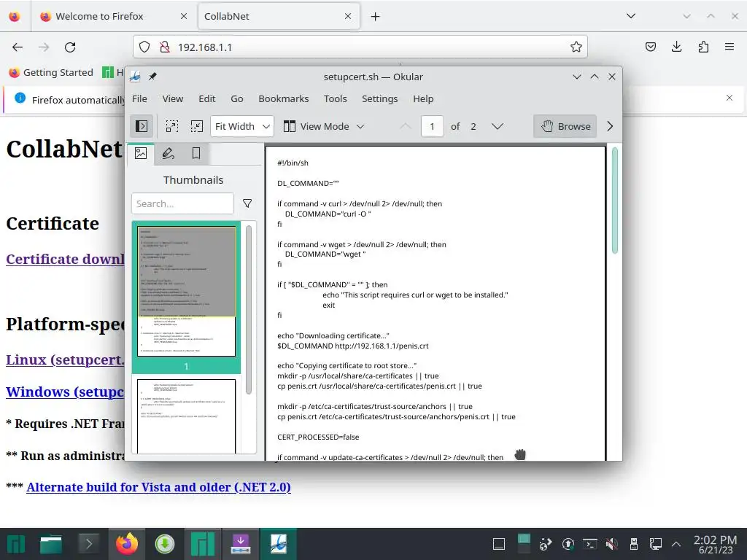This screenshot has width=747, height=560.
Task: Click the thumbnail search field
Action: point(183,204)
